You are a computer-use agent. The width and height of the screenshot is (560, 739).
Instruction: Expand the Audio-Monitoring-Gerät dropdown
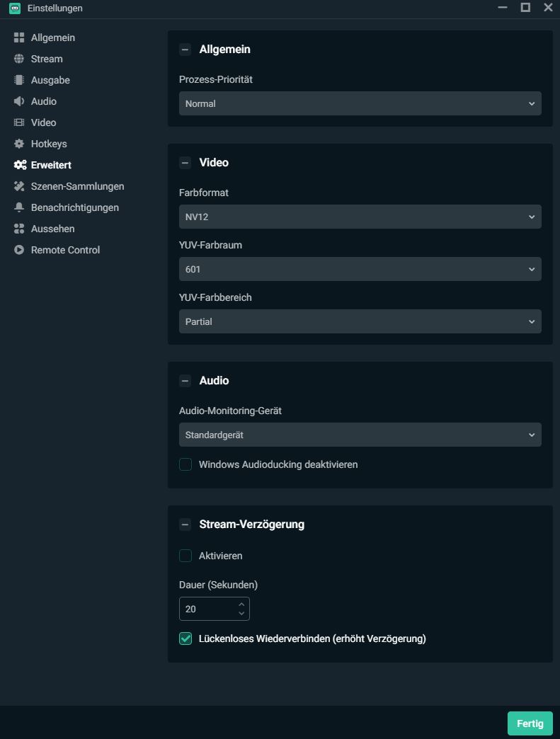coord(360,435)
